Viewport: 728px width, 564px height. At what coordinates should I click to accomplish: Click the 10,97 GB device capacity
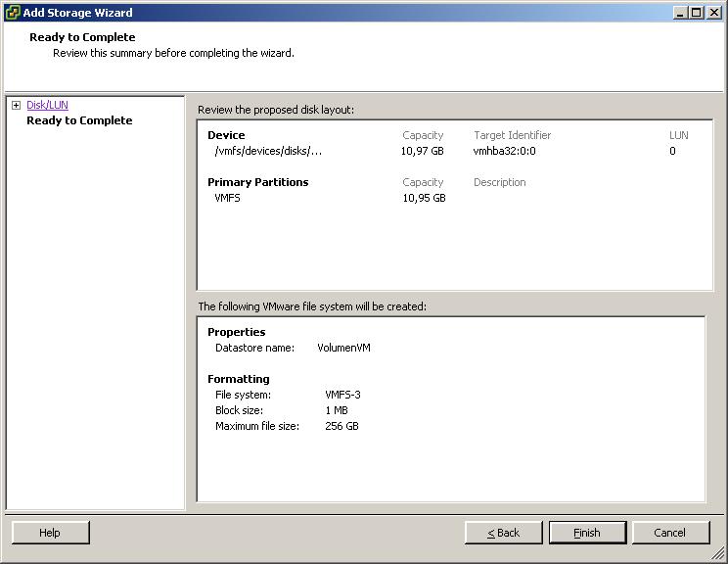[x=422, y=151]
